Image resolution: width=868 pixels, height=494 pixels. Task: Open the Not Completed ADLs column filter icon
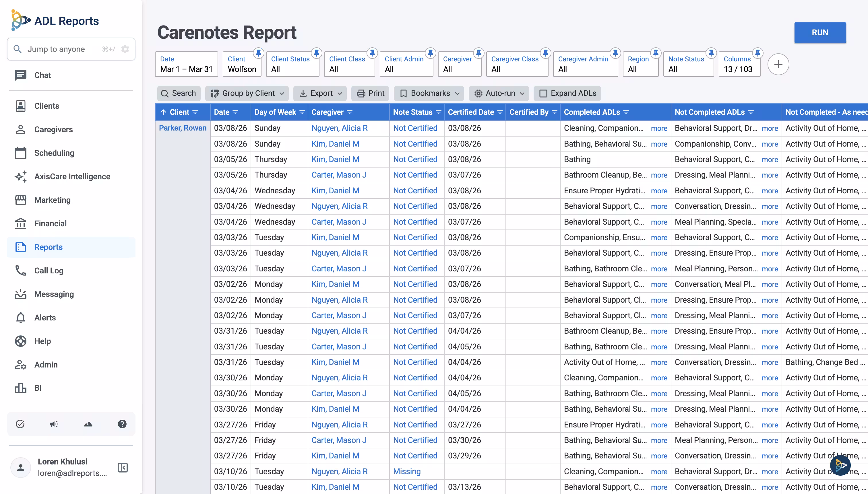(x=751, y=112)
